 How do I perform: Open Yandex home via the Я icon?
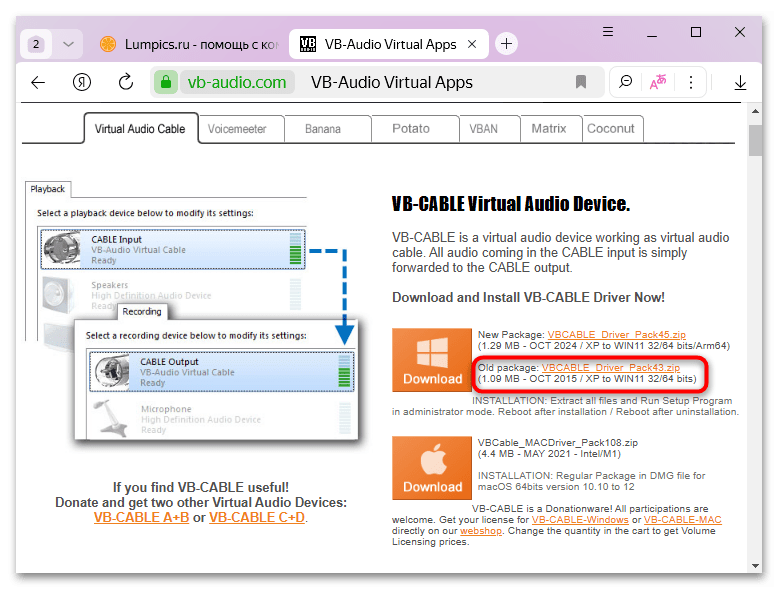[x=82, y=82]
